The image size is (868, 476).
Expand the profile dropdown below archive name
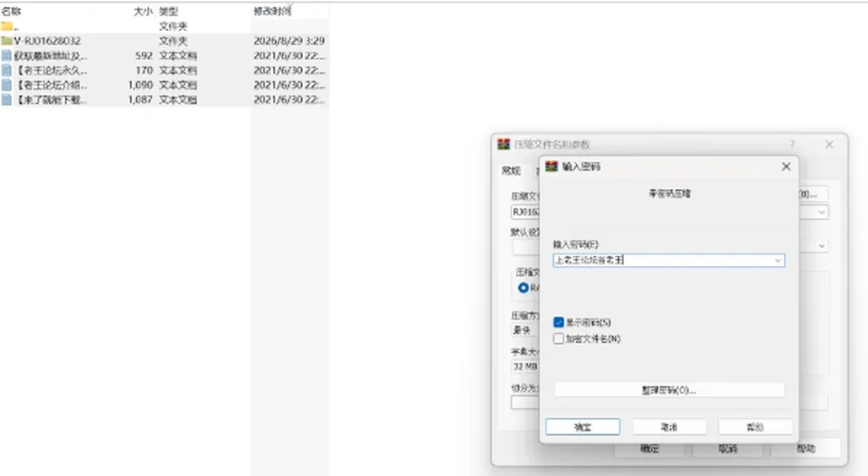coord(822,245)
